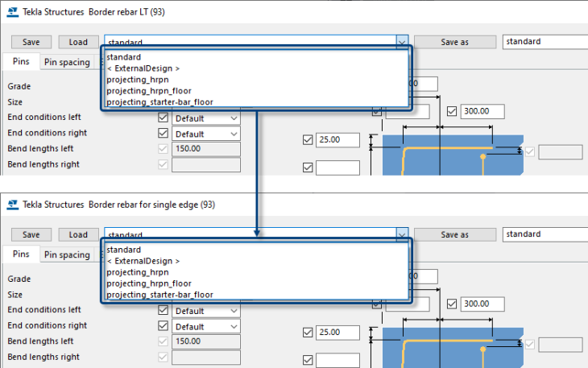Click the rebar diagram in single edge window

pyautogui.click(x=453, y=347)
